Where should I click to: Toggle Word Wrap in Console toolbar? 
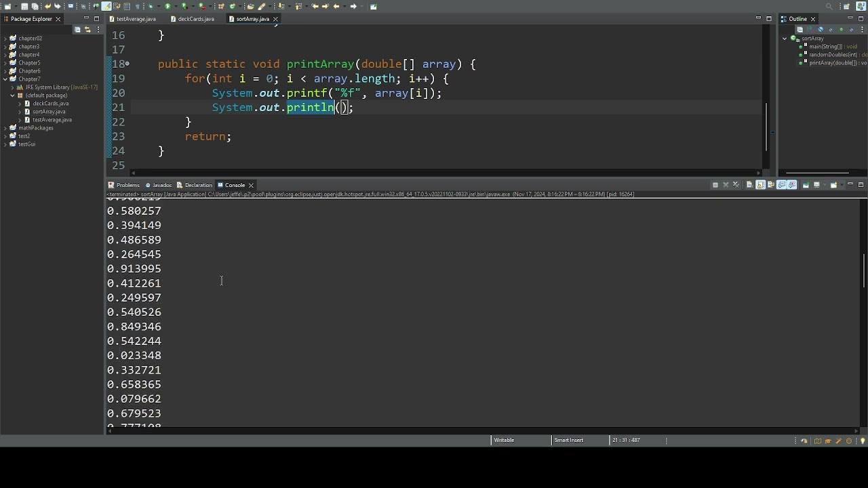coord(771,185)
